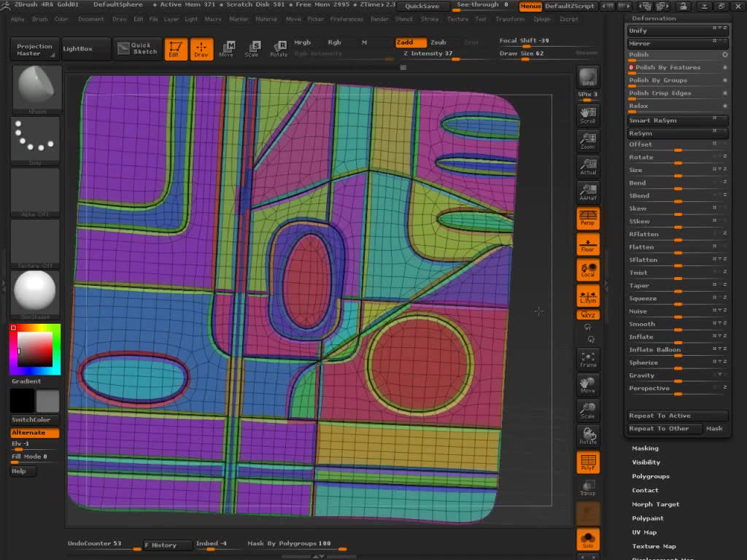747x560 pixels.
Task: Open the Brush menu
Action: pyautogui.click(x=40, y=19)
